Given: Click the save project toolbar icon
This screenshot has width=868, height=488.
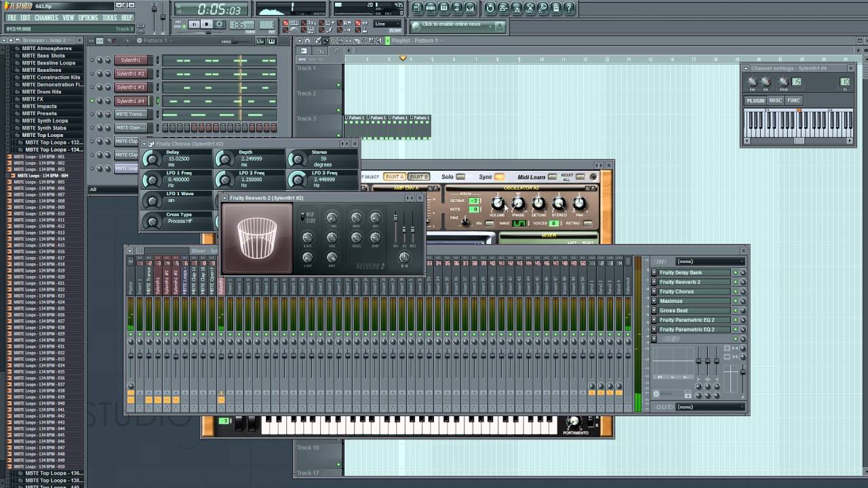Looking at the screenshot, I should tap(504, 8).
